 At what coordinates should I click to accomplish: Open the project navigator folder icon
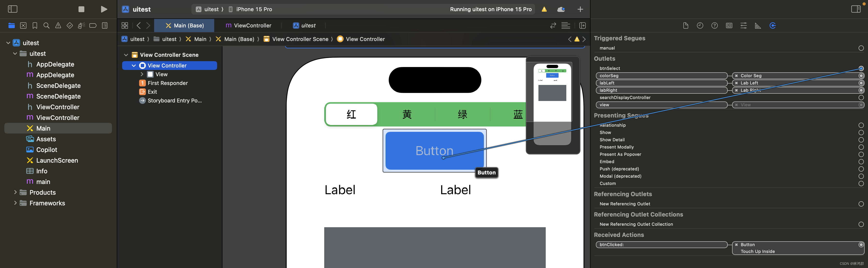[x=11, y=26]
